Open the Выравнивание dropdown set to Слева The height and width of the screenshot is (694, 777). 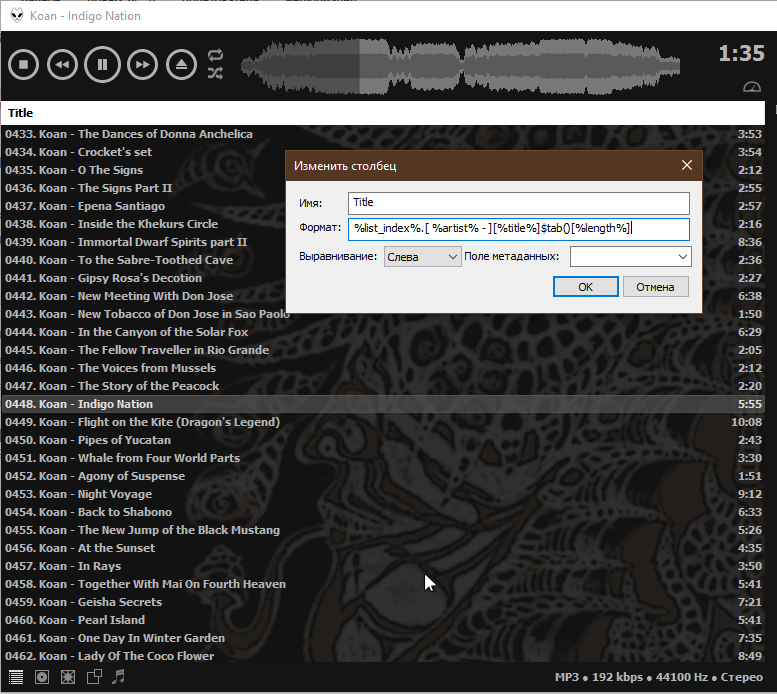(x=422, y=257)
